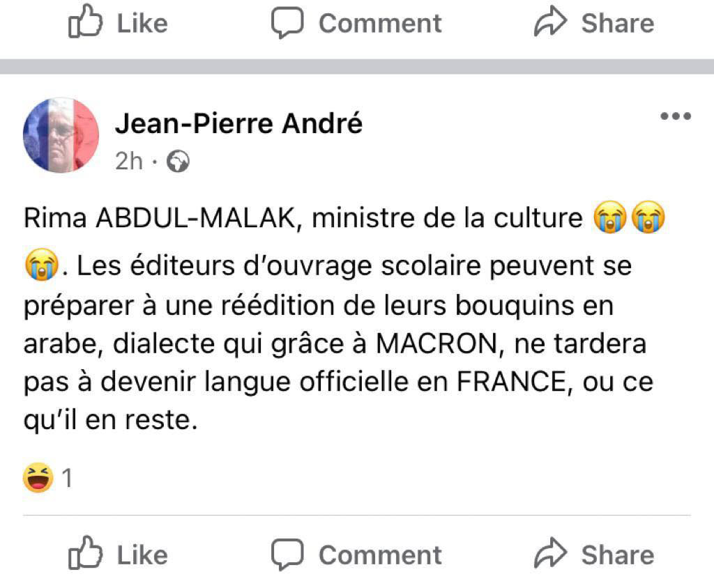The image size is (714, 588).
Task: Open the three-dot post options menu
Action: (675, 117)
